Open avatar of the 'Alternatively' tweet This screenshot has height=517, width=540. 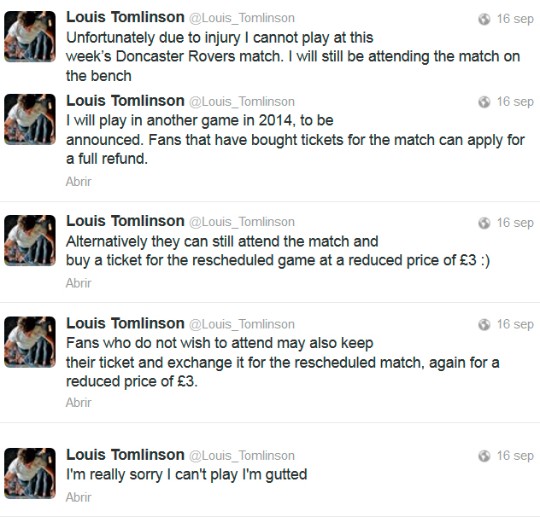pos(30,240)
